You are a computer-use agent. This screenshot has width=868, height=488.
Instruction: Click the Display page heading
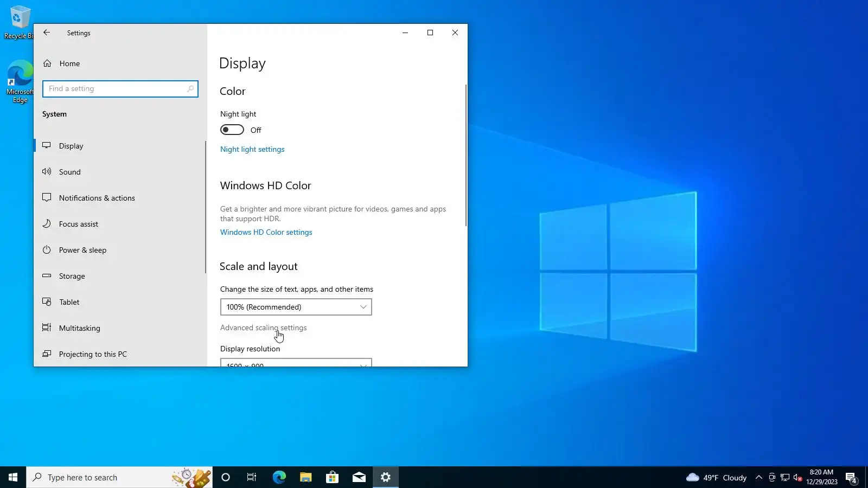click(242, 63)
